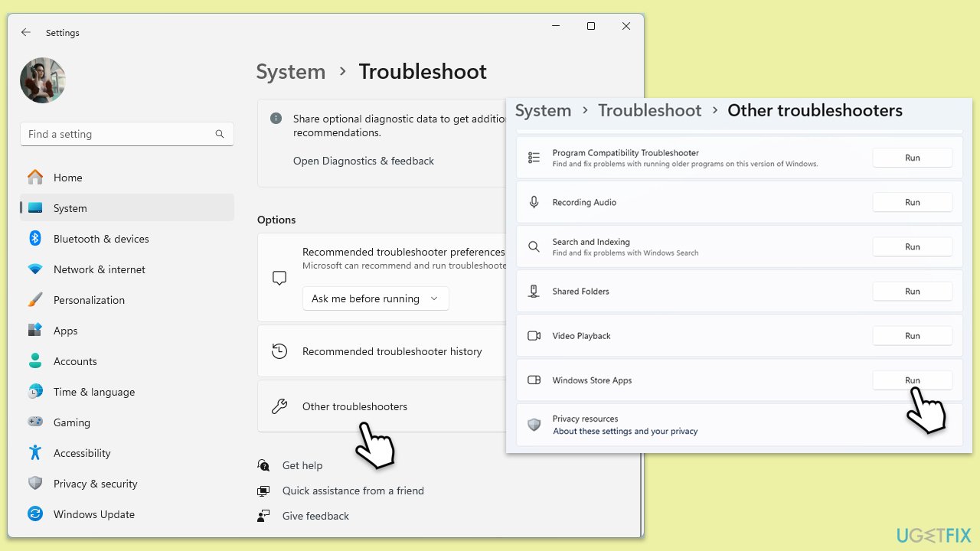Open About these settings and your privacy link
The width and height of the screenshot is (980, 551).
click(x=625, y=432)
